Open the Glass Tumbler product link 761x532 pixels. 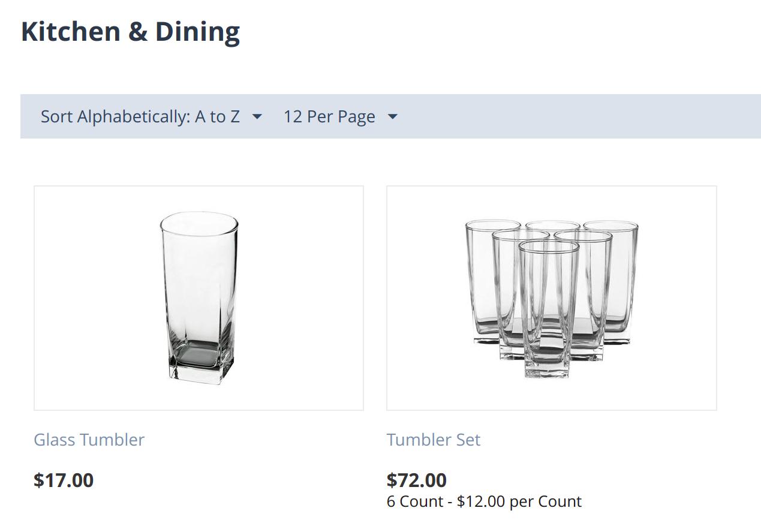pos(89,440)
